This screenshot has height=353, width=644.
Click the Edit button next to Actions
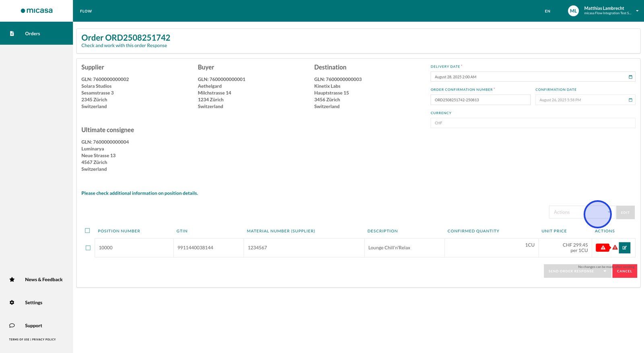625,212
